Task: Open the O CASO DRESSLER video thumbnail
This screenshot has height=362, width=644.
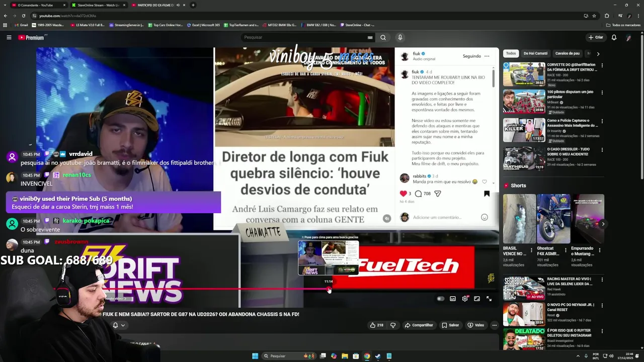Action: (x=524, y=158)
